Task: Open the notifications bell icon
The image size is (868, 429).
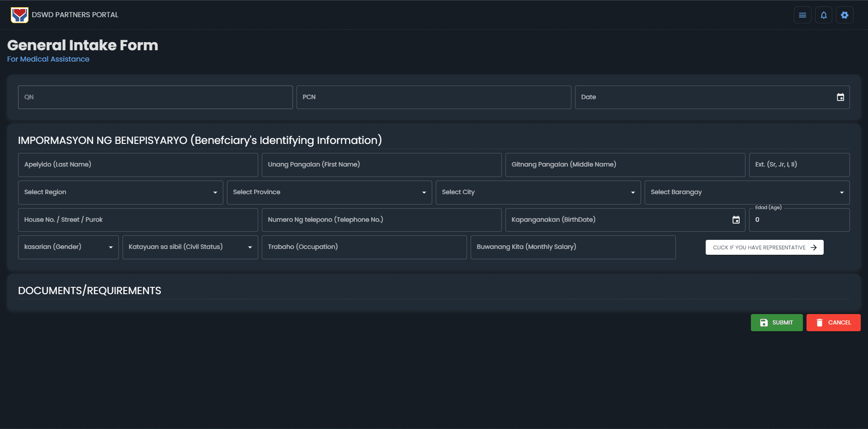Action: 823,15
